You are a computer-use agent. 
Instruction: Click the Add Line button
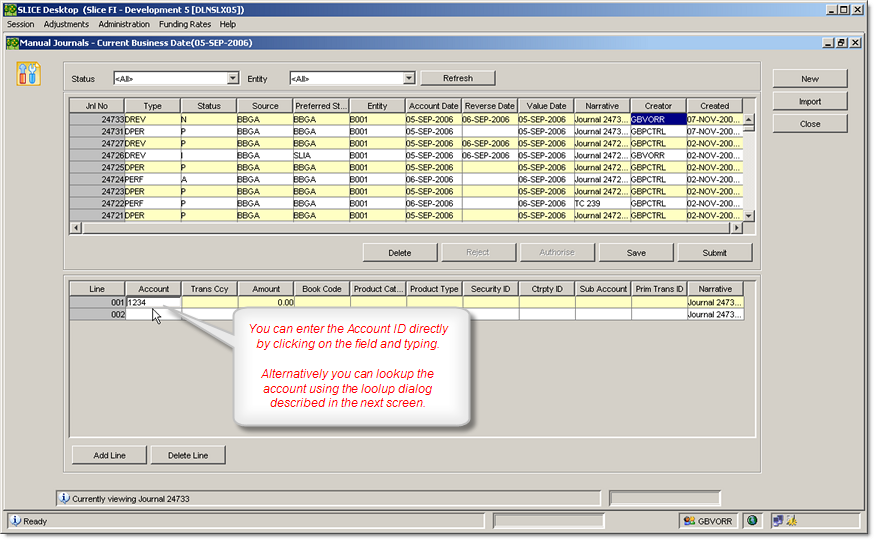[109, 455]
